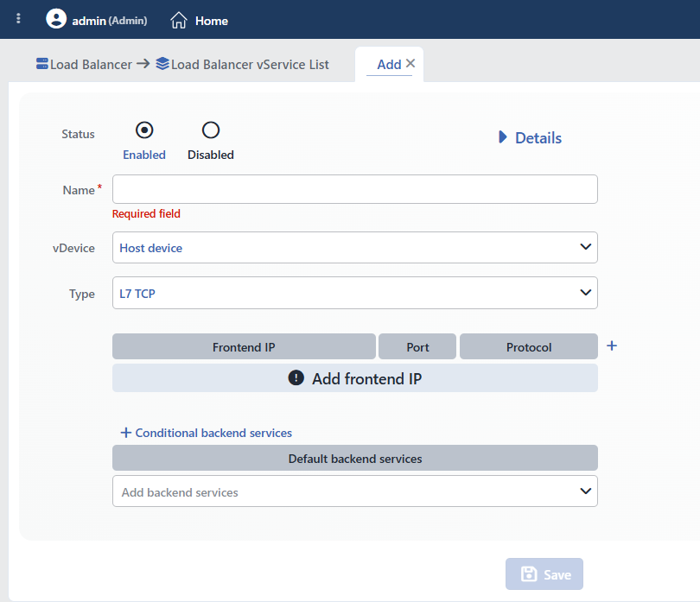Click the Port column header
This screenshot has width=700, height=602.
point(417,346)
